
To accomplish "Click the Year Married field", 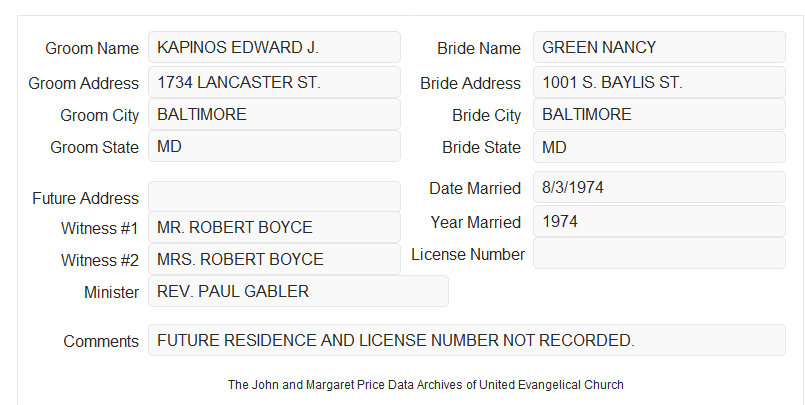I will (659, 221).
